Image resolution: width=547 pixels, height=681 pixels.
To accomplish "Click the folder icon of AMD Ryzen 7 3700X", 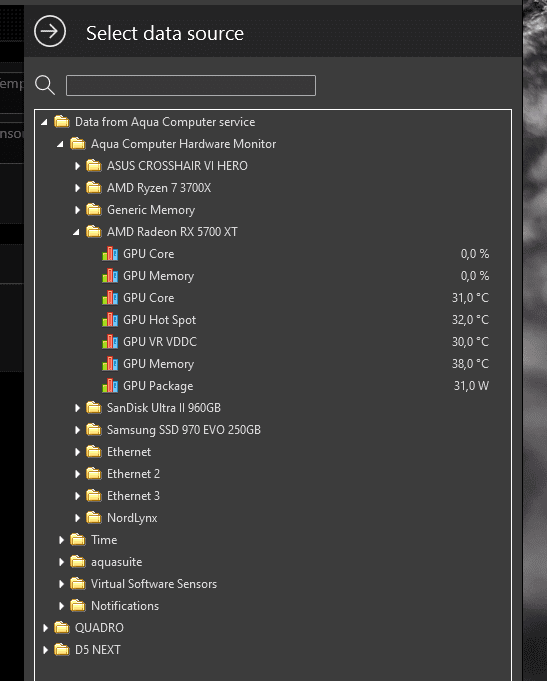I will [94, 188].
